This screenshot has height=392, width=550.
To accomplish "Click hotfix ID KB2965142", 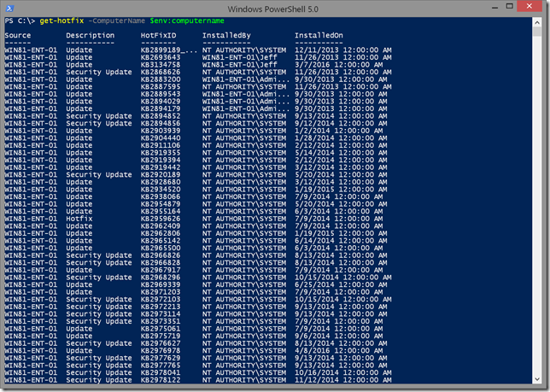I will 161,241.
